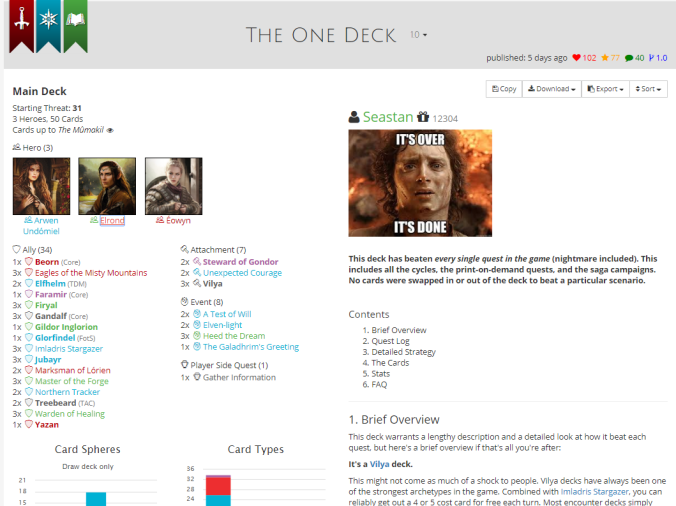Jump to FAQ contents entry
676x506 pixels.
379,384
